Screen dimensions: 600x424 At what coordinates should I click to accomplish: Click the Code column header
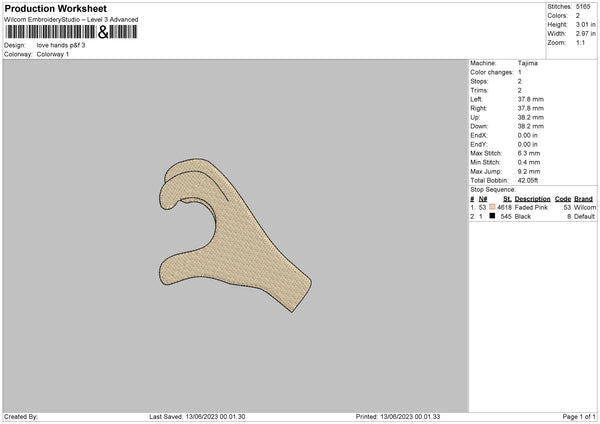pyautogui.click(x=563, y=199)
